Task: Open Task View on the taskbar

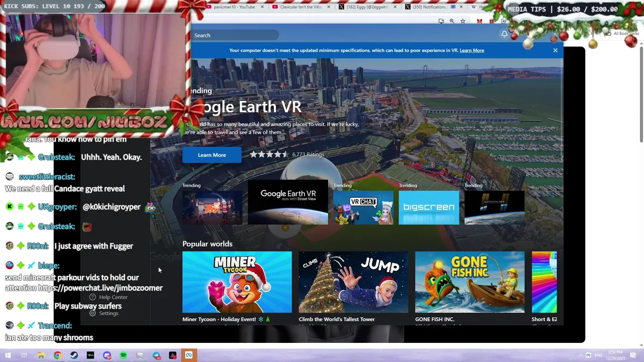Action: coord(24,355)
